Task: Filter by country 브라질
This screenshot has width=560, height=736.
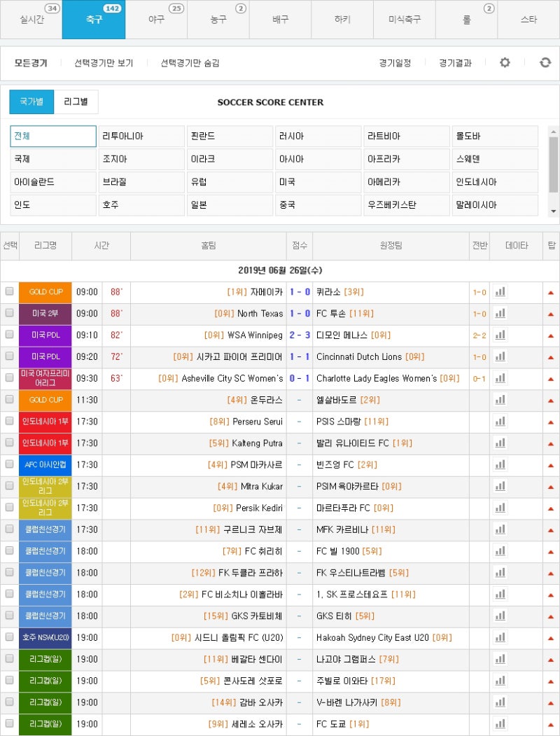Action: coord(141,182)
